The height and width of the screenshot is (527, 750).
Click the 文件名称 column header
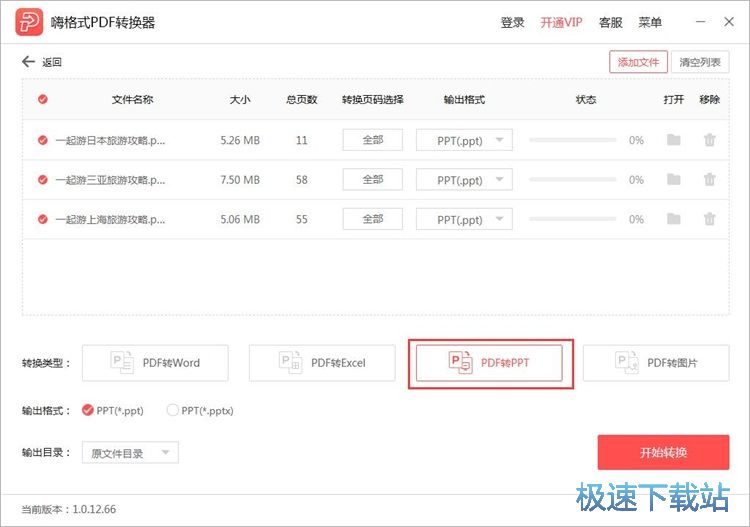(132, 99)
